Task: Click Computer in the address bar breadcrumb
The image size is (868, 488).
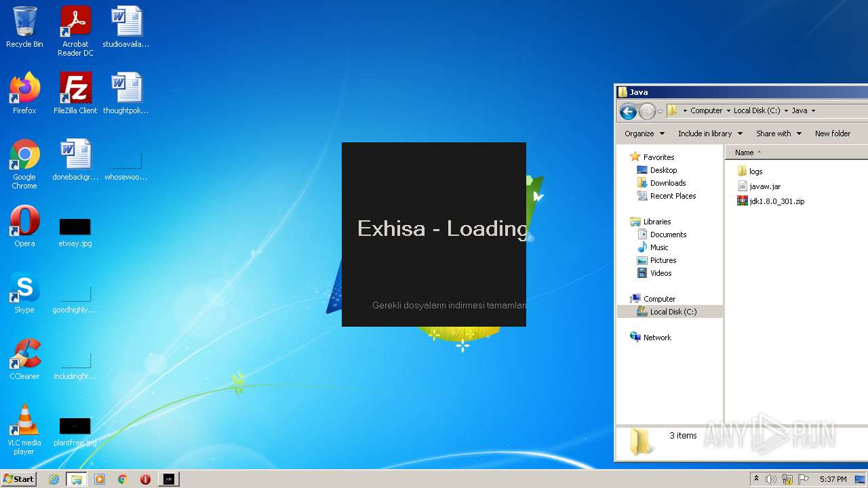Action: (706, 110)
